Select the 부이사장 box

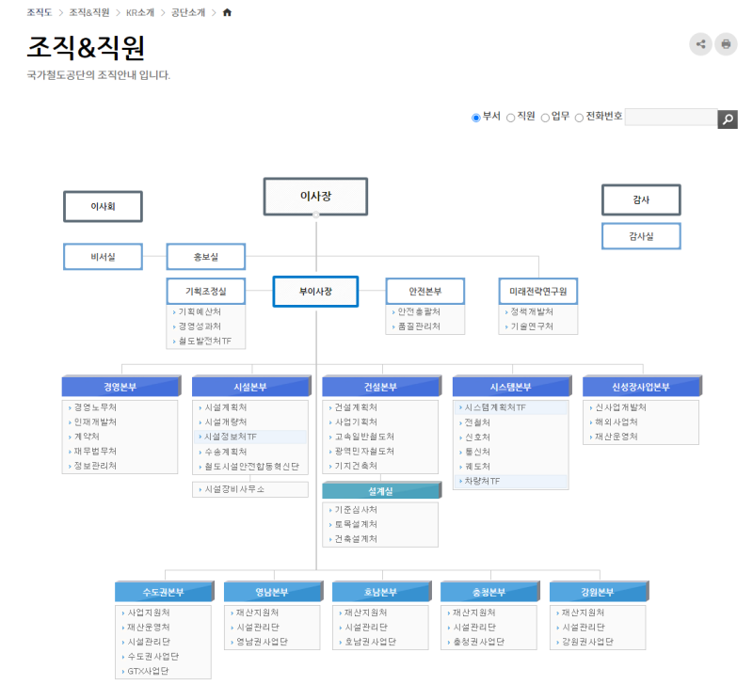coord(315,292)
